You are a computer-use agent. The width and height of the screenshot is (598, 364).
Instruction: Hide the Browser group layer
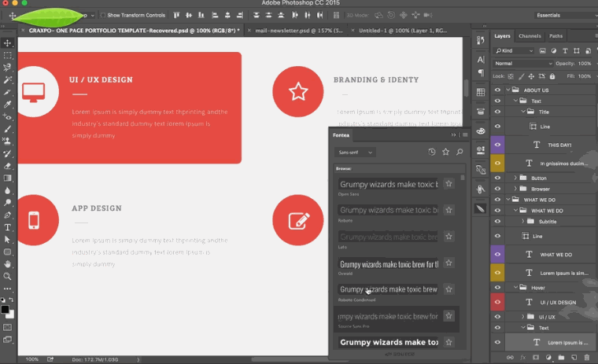[x=497, y=189]
